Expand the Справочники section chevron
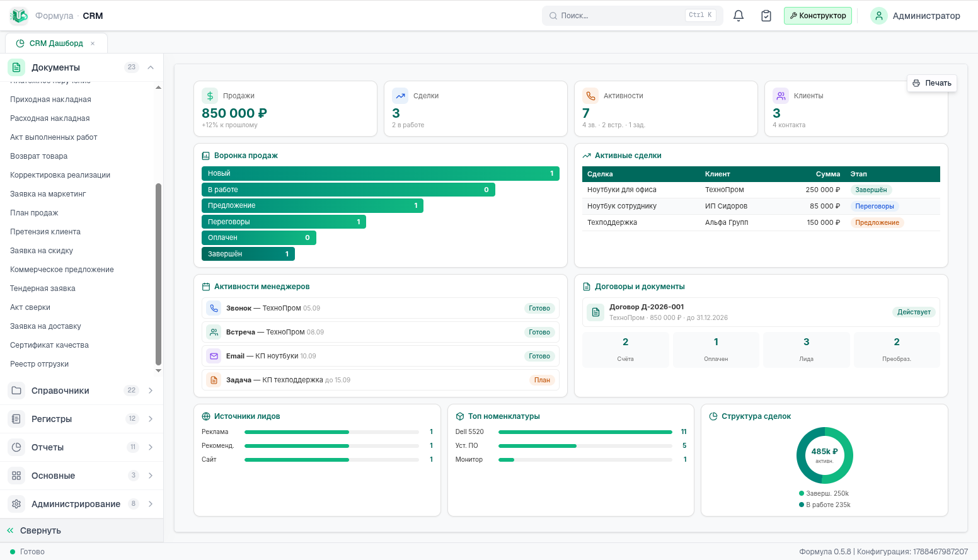Screen dimensions: 978x560 coord(151,391)
